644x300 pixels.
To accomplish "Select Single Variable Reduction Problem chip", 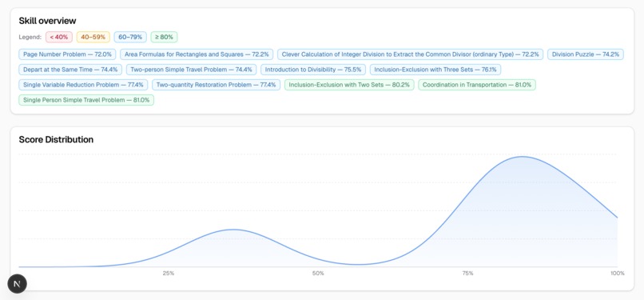I will pos(83,85).
